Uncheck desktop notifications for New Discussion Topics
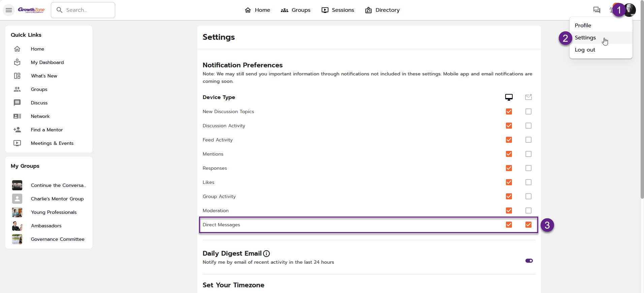The image size is (644, 293). pyautogui.click(x=509, y=111)
